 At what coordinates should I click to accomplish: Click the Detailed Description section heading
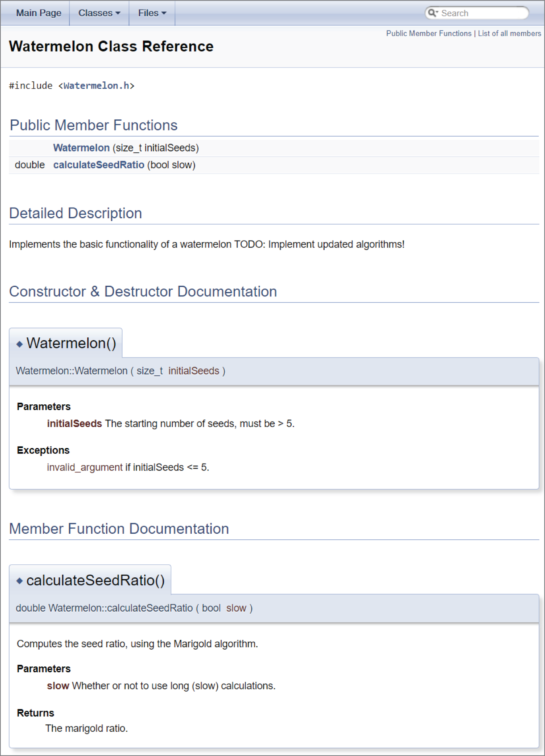point(75,214)
